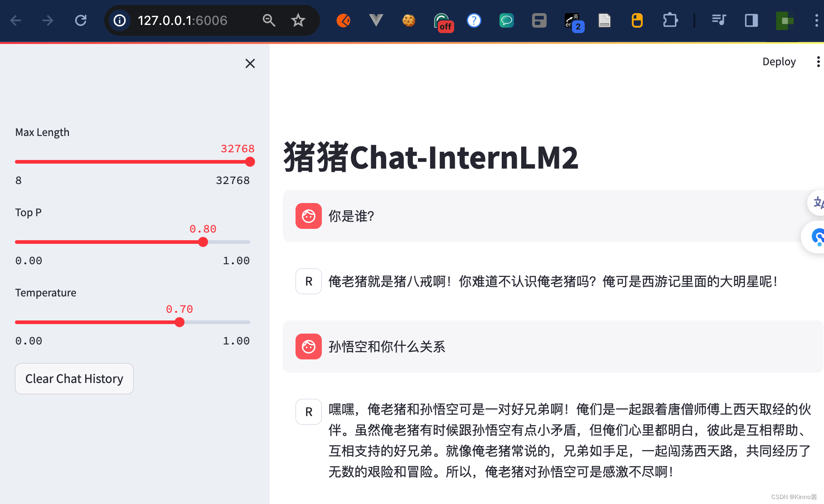Open the Extensions puzzle piece menu
Image resolution: width=824 pixels, height=504 pixels.
(x=670, y=20)
